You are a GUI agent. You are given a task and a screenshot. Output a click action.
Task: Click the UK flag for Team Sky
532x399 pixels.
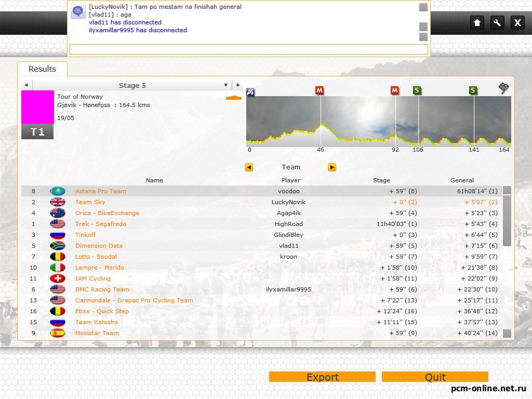pyautogui.click(x=58, y=202)
